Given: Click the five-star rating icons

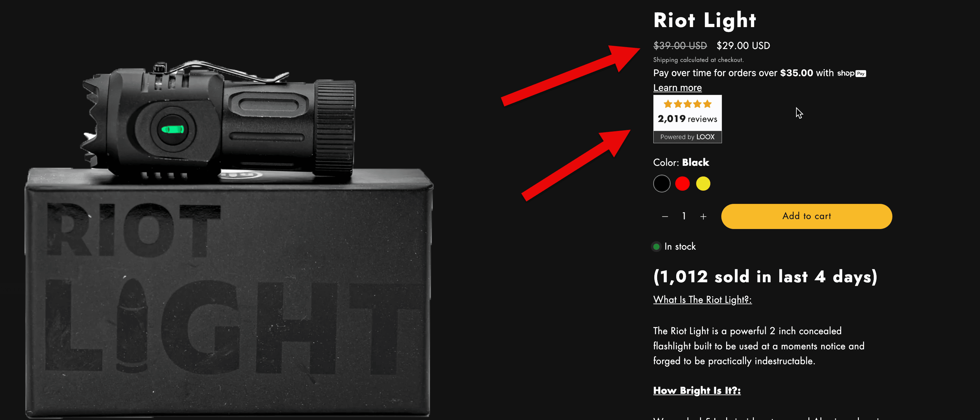Looking at the screenshot, I should tap(687, 104).
